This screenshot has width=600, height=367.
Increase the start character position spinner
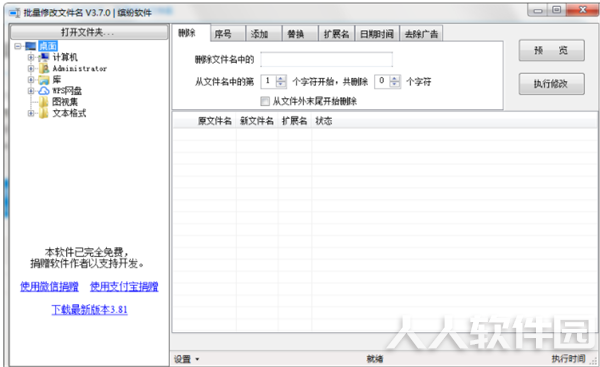point(281,78)
